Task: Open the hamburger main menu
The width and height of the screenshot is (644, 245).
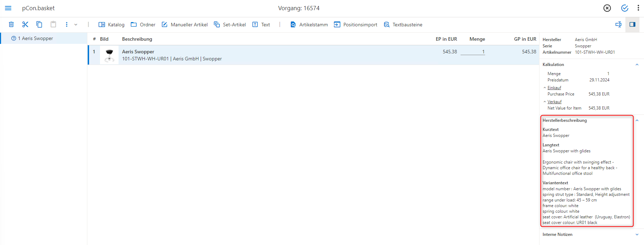Action: (x=8, y=8)
